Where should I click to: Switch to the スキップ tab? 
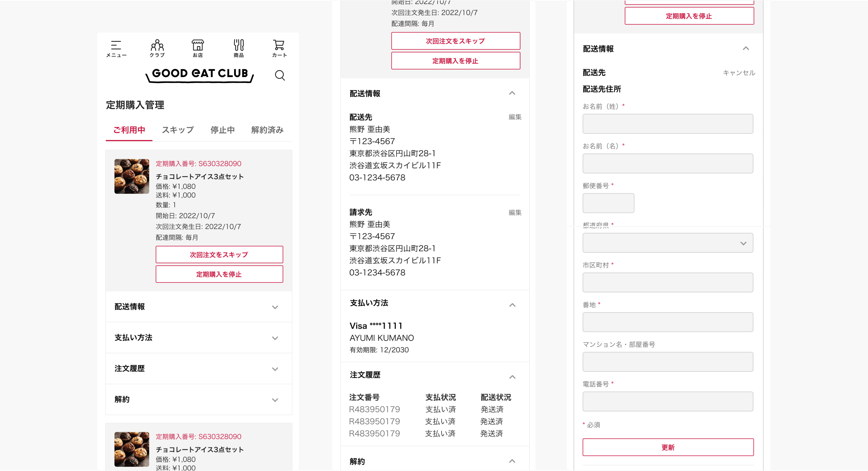click(178, 130)
